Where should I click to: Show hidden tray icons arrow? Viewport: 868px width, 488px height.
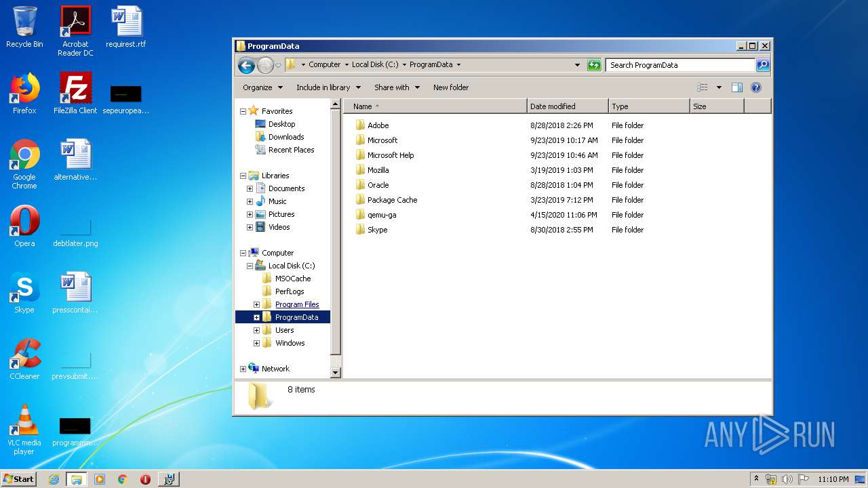coord(757,479)
